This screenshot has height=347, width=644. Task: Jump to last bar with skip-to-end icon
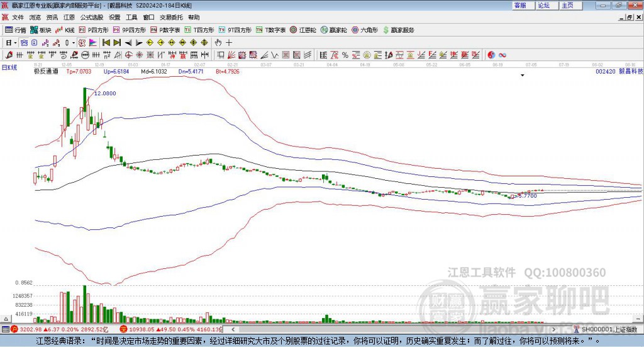(117, 43)
